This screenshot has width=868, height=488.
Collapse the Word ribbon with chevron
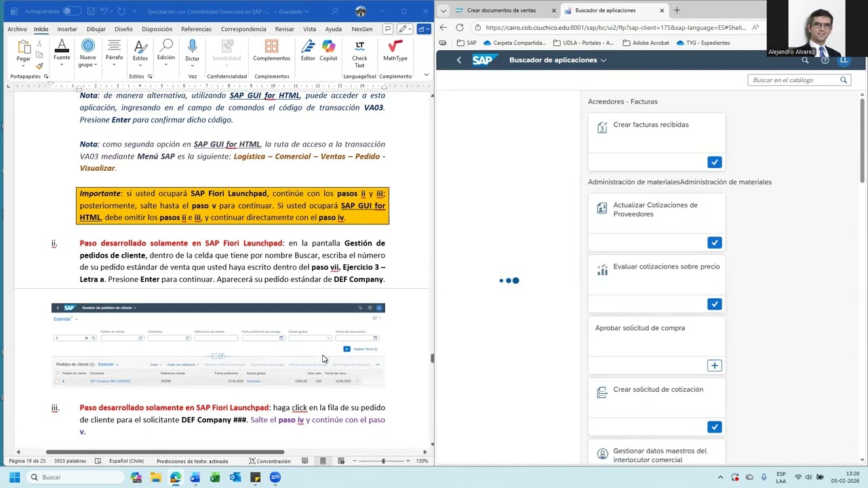426,75
